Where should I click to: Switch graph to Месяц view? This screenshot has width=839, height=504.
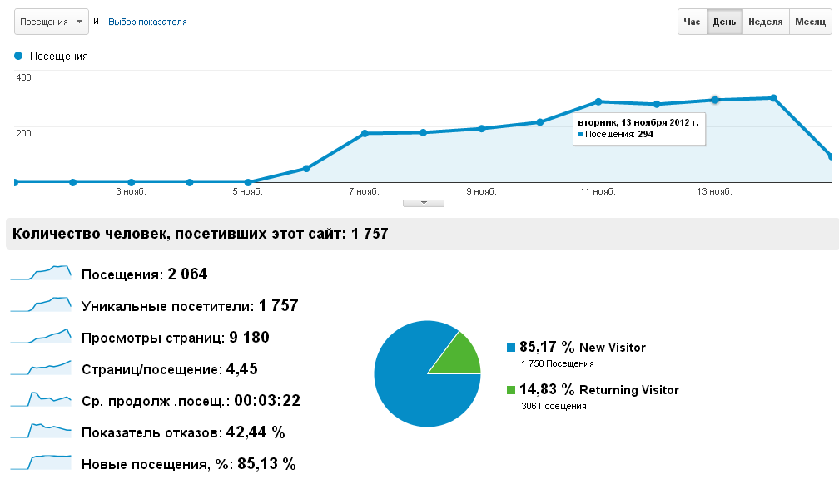[x=810, y=22]
